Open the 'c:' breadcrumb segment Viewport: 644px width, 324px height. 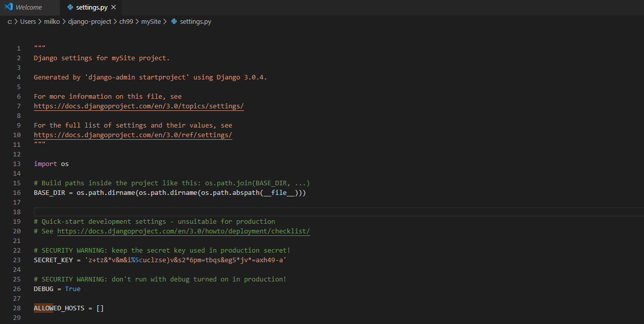click(x=10, y=22)
